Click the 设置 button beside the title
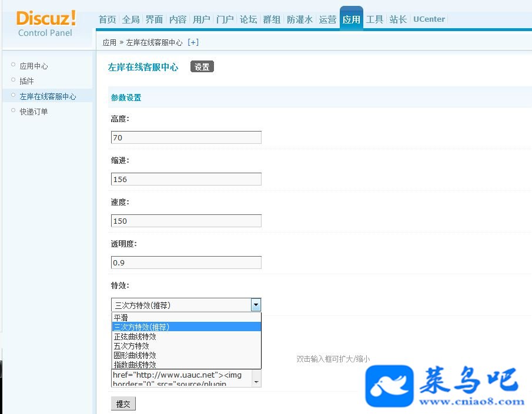 click(x=202, y=67)
